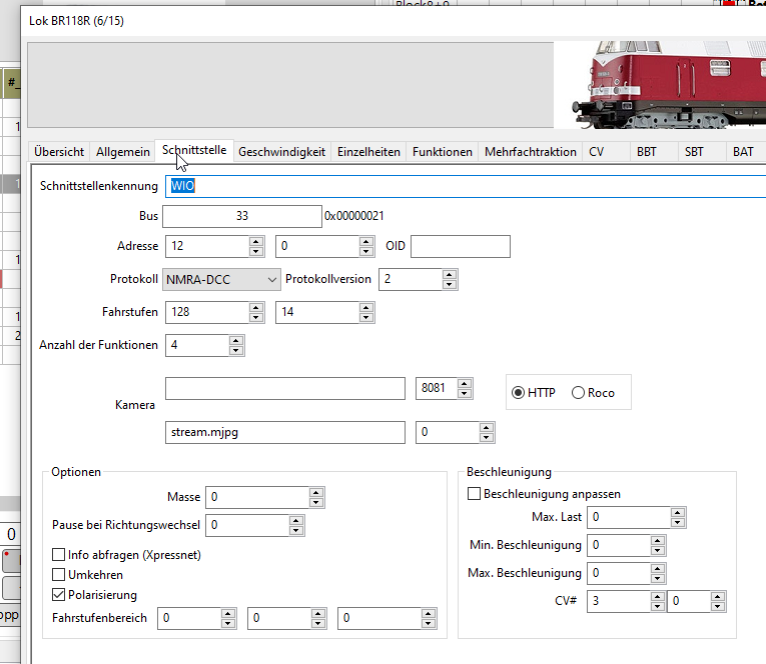Enable Info abfragen (Xpressnet) checkbox

pyautogui.click(x=58, y=554)
